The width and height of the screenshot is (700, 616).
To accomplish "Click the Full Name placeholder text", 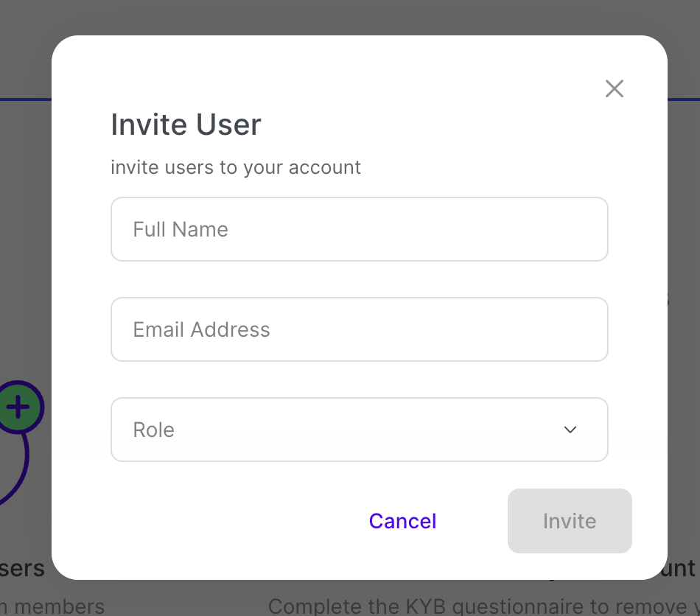I will coord(181,229).
